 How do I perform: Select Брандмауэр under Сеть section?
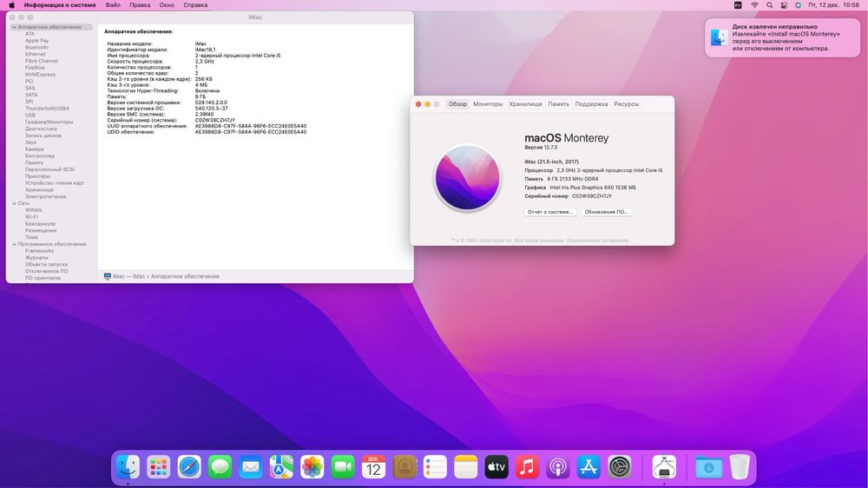pos(40,224)
